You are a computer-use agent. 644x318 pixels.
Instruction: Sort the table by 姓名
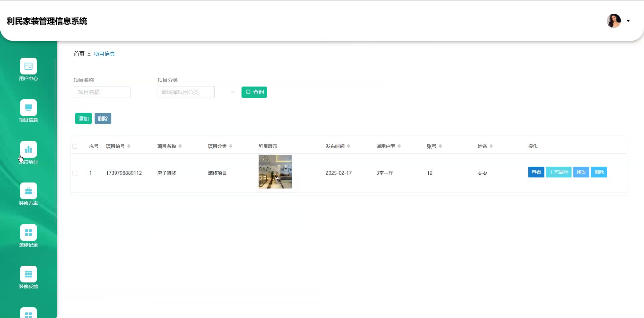(491, 146)
